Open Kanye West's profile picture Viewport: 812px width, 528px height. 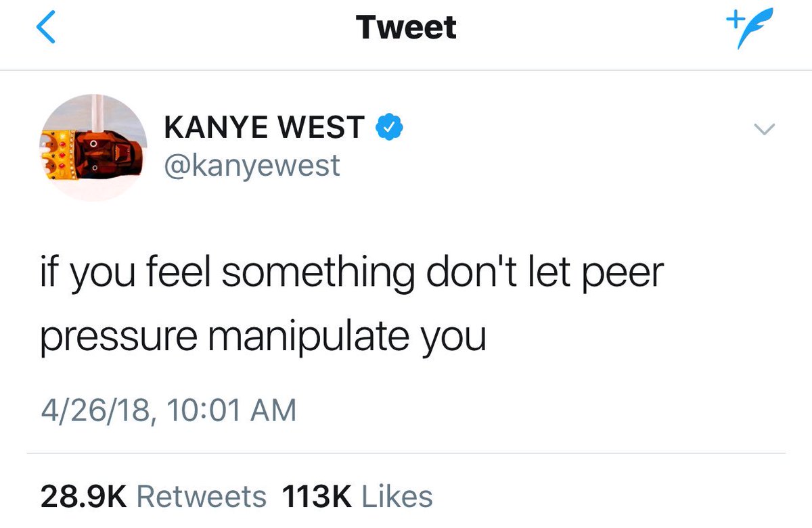[93, 147]
